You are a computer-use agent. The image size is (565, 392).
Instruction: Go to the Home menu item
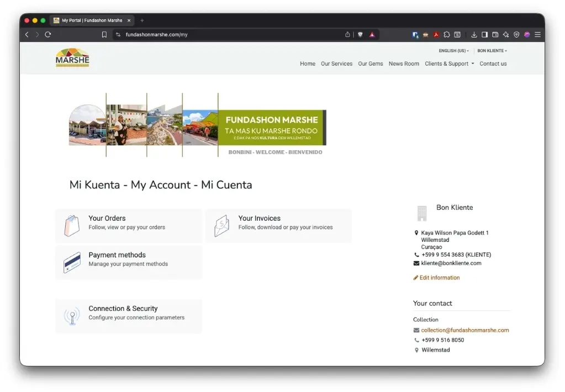coord(308,64)
